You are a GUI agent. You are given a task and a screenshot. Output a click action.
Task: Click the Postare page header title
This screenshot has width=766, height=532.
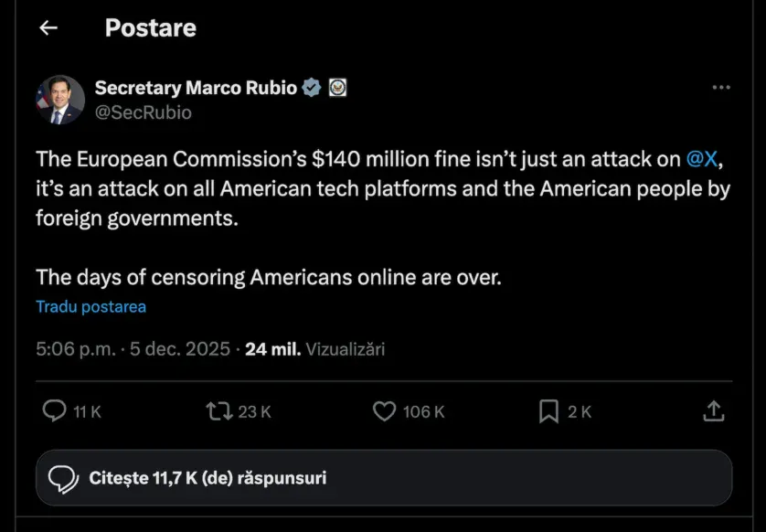150,28
